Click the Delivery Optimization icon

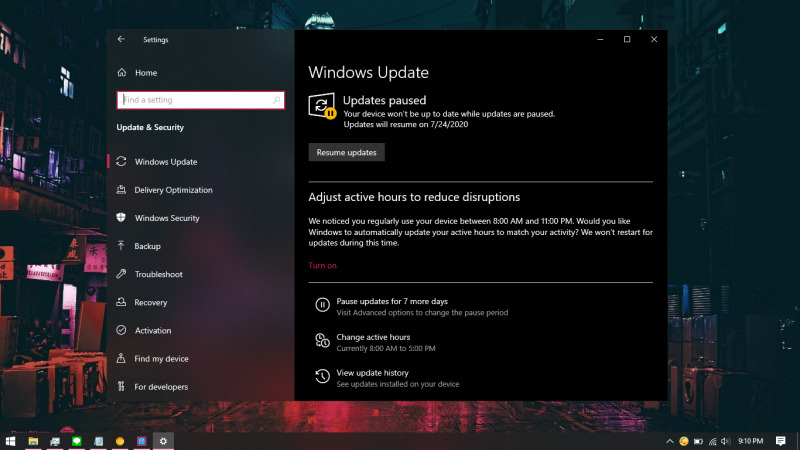pos(121,189)
